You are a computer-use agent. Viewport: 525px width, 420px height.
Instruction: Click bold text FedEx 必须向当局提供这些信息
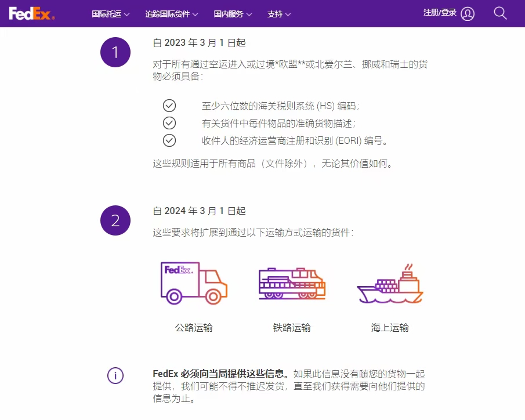click(x=221, y=374)
